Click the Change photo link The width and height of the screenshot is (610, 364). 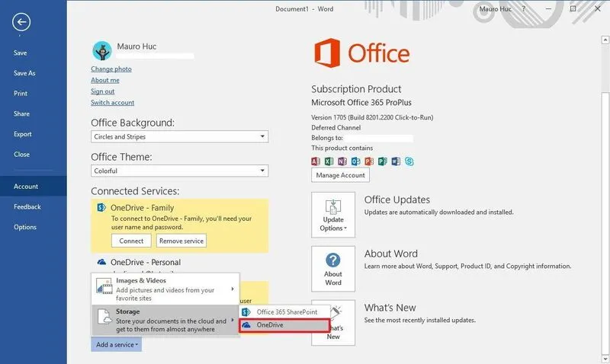click(x=111, y=69)
